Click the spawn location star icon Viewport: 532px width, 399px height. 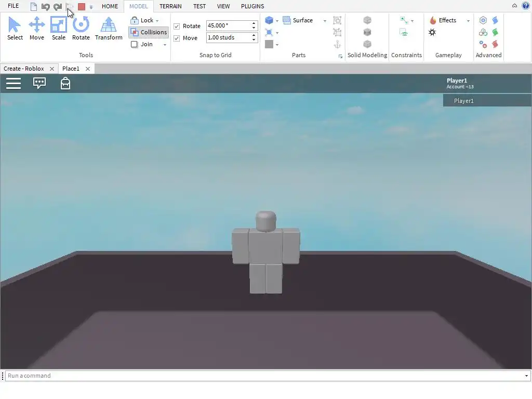(432, 32)
